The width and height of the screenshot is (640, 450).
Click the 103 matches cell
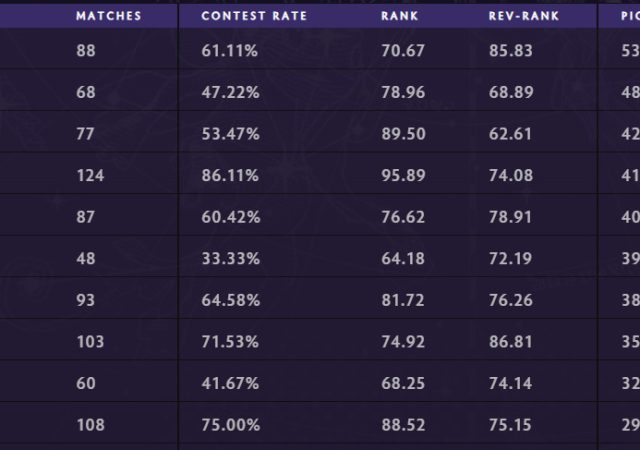click(90, 341)
